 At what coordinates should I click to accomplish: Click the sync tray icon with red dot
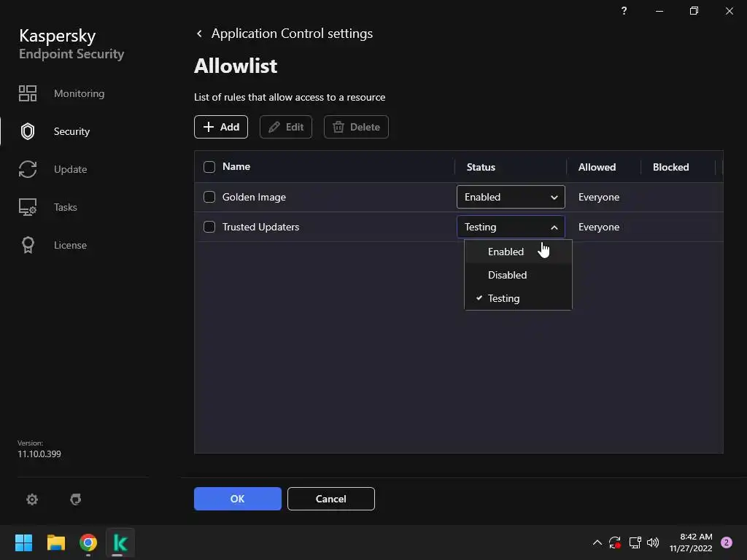(615, 542)
